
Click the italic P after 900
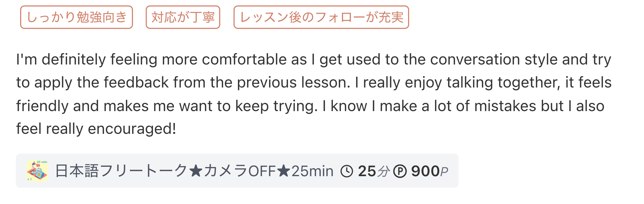[444, 172]
